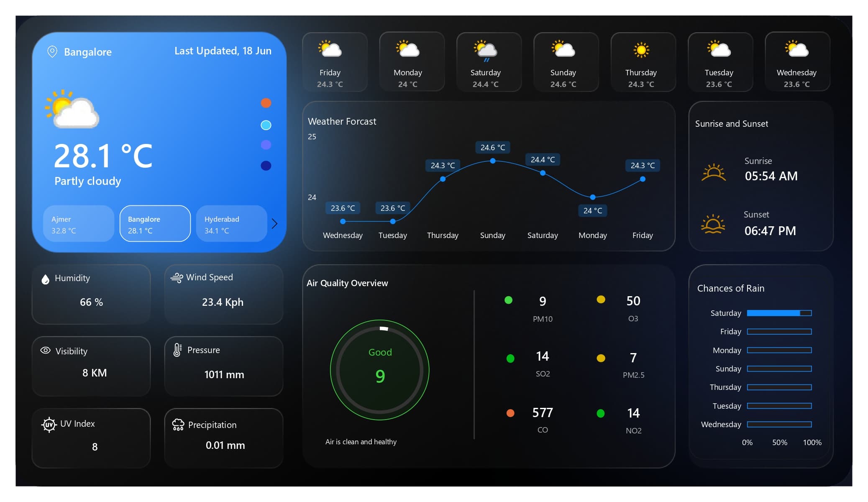Click the large partly cloudy weather icon

72,109
